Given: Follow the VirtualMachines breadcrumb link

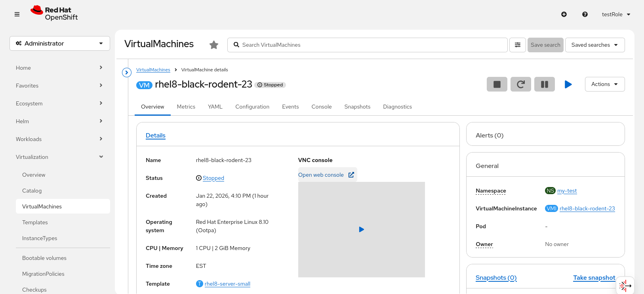Looking at the screenshot, I should coord(153,70).
